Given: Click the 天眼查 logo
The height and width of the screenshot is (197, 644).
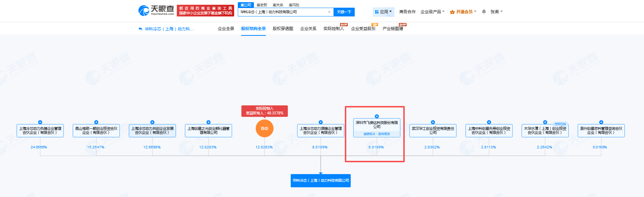Looking at the screenshot, I should 156,10.
